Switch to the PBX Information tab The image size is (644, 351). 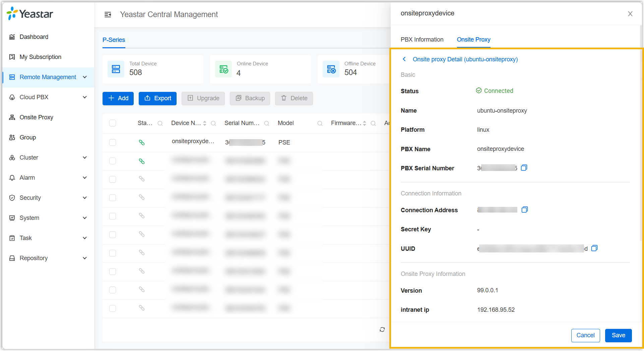pos(422,40)
